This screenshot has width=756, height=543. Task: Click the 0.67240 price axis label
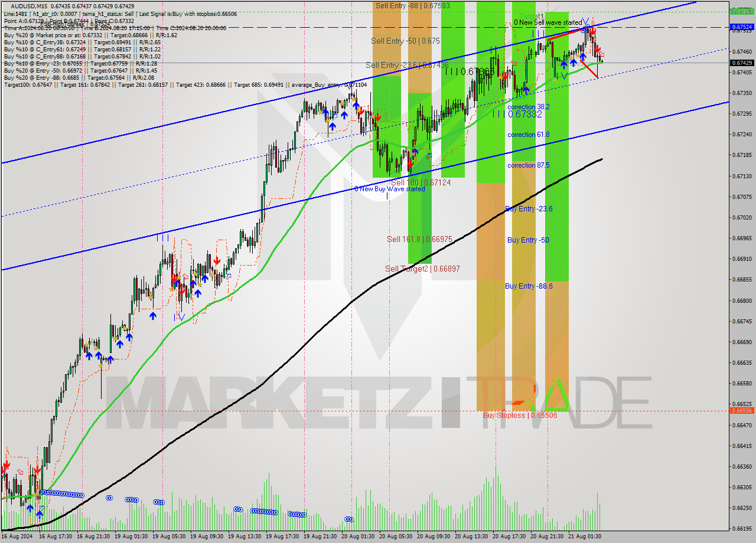click(742, 135)
